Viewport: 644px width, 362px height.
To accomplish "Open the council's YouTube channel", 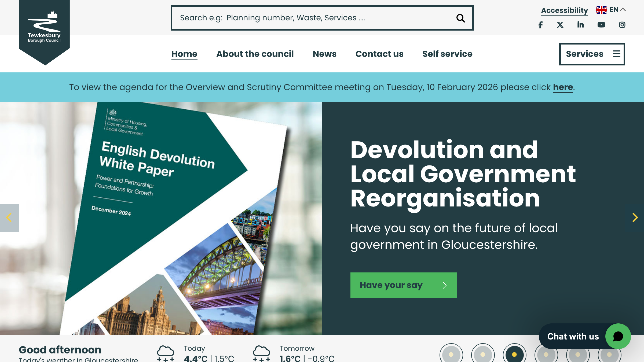I will (602, 25).
